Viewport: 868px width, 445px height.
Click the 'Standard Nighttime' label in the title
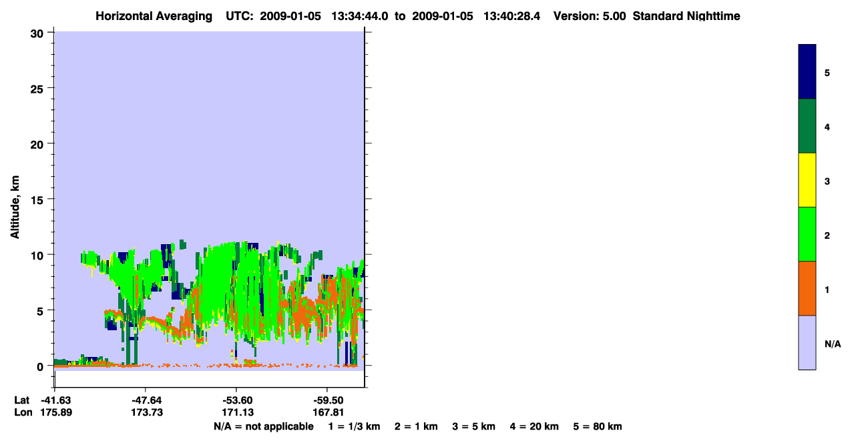click(x=686, y=16)
